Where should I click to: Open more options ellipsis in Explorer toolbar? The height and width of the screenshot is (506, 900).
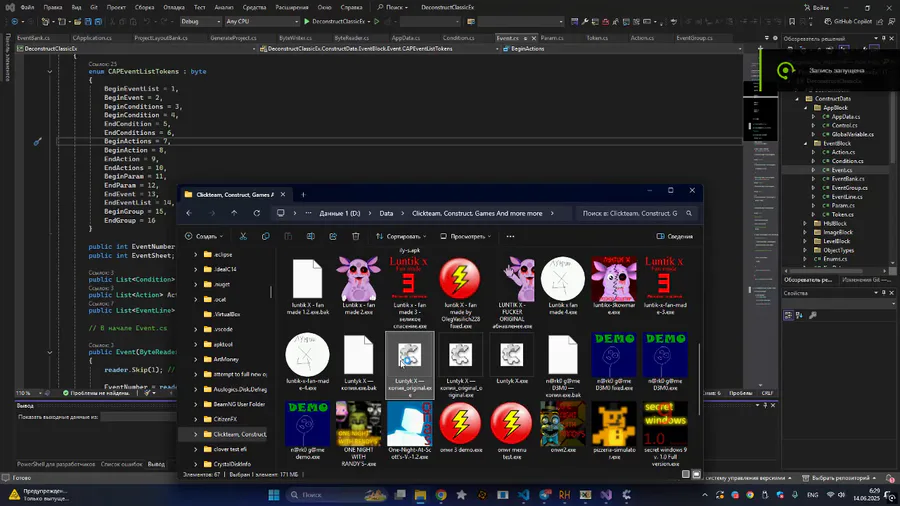click(x=510, y=236)
